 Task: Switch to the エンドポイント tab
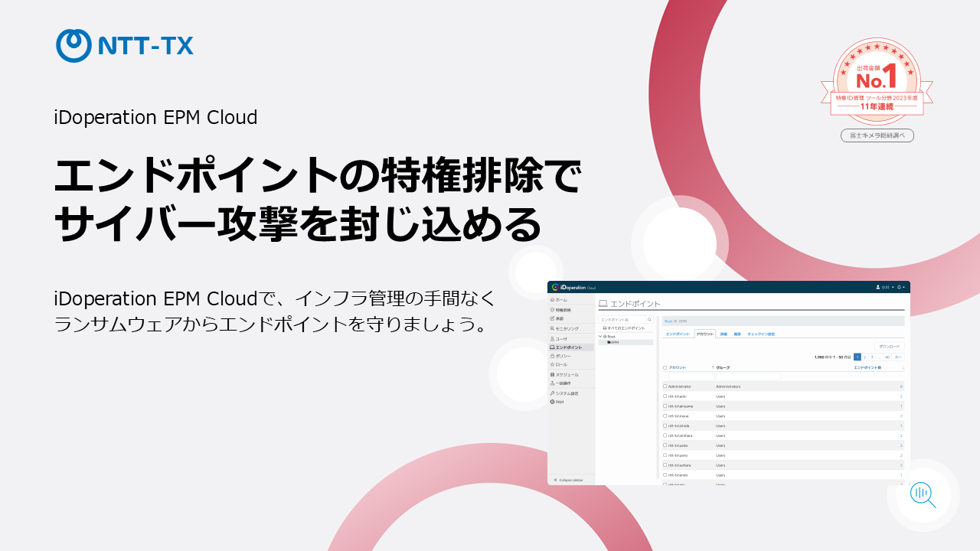[x=678, y=334]
